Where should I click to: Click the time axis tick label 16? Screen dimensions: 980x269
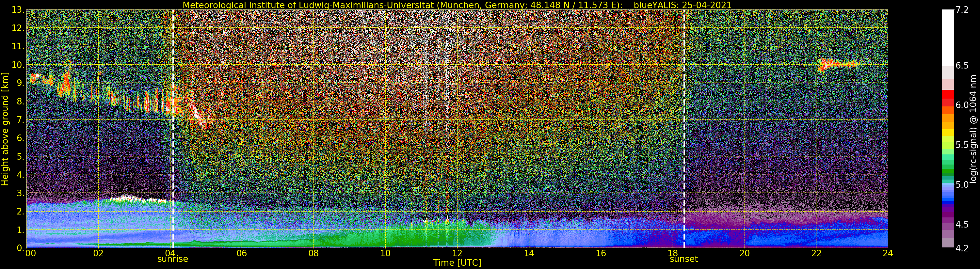[601, 253]
